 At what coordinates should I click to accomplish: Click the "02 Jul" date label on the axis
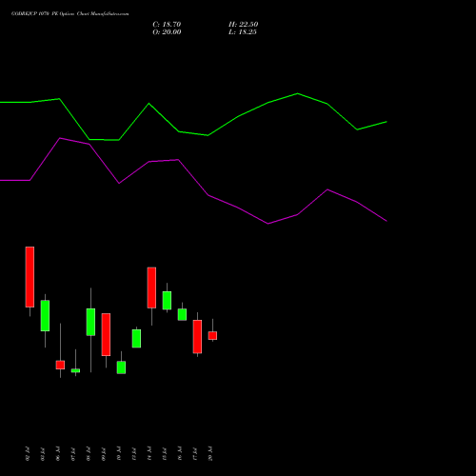coord(28,454)
